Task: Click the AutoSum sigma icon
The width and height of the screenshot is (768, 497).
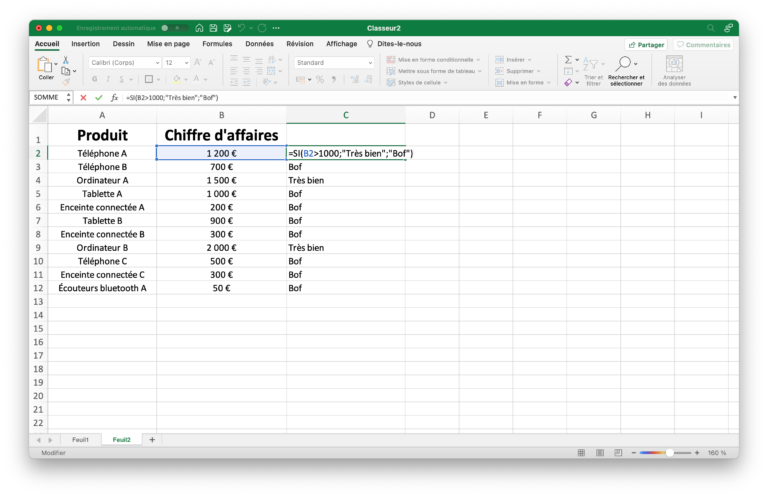Action: pos(568,60)
